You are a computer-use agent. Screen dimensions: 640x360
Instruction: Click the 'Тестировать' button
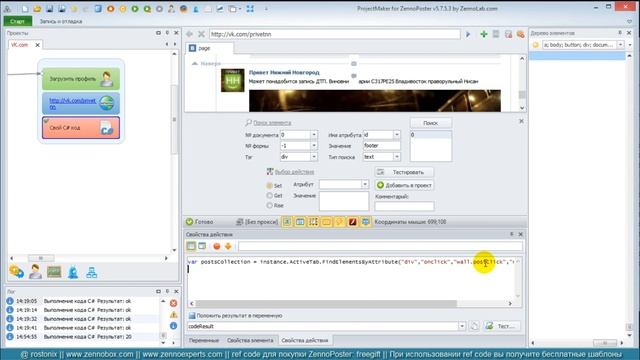[x=404, y=172]
